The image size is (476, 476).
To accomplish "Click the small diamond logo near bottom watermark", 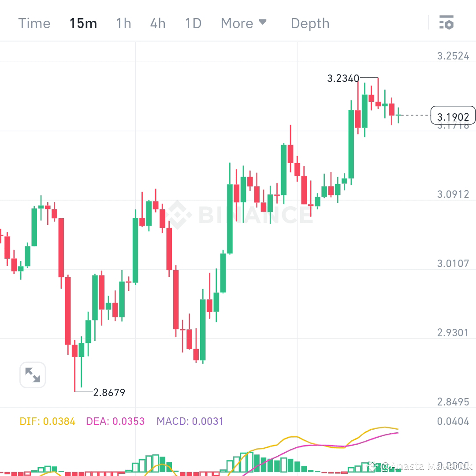I will 372,466.
